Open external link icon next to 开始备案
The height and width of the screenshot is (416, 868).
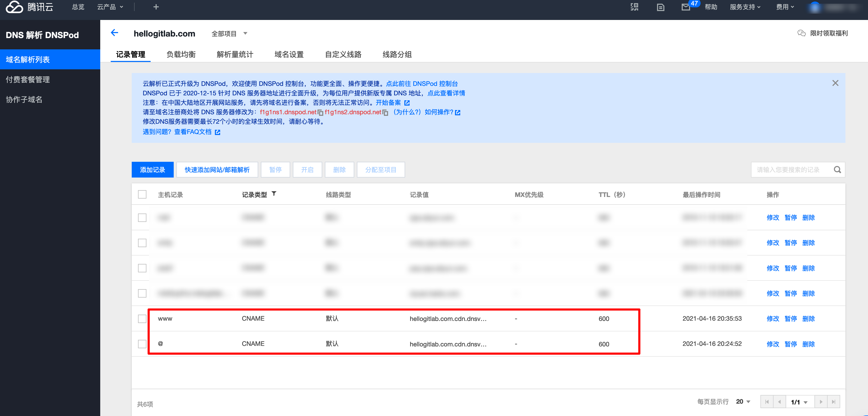[407, 103]
